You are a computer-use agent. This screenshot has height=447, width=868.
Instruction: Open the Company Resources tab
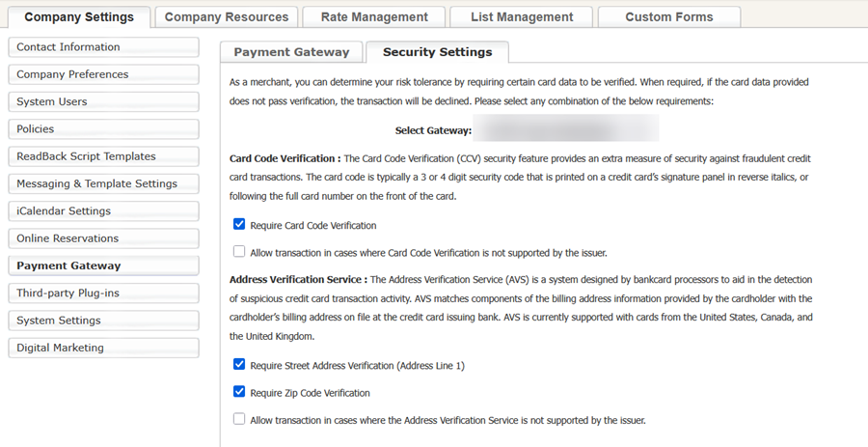coord(227,17)
